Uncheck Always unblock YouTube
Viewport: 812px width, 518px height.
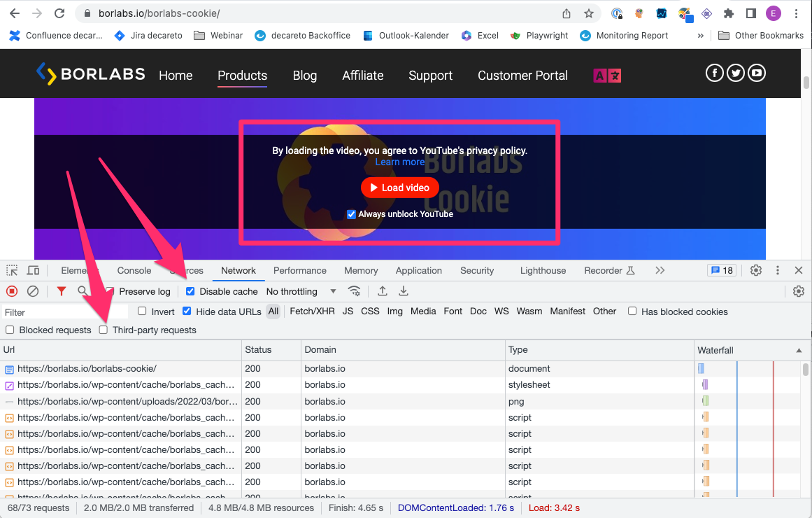coord(352,214)
